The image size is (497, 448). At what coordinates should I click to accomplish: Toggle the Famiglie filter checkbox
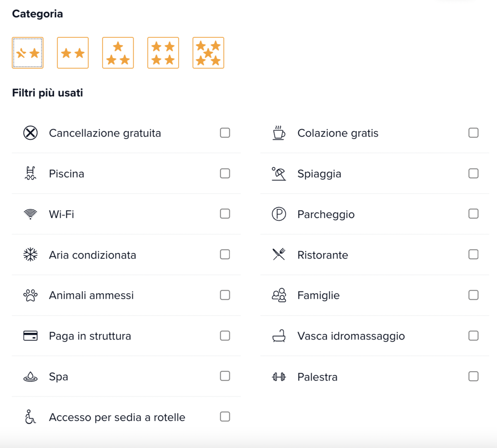(473, 295)
